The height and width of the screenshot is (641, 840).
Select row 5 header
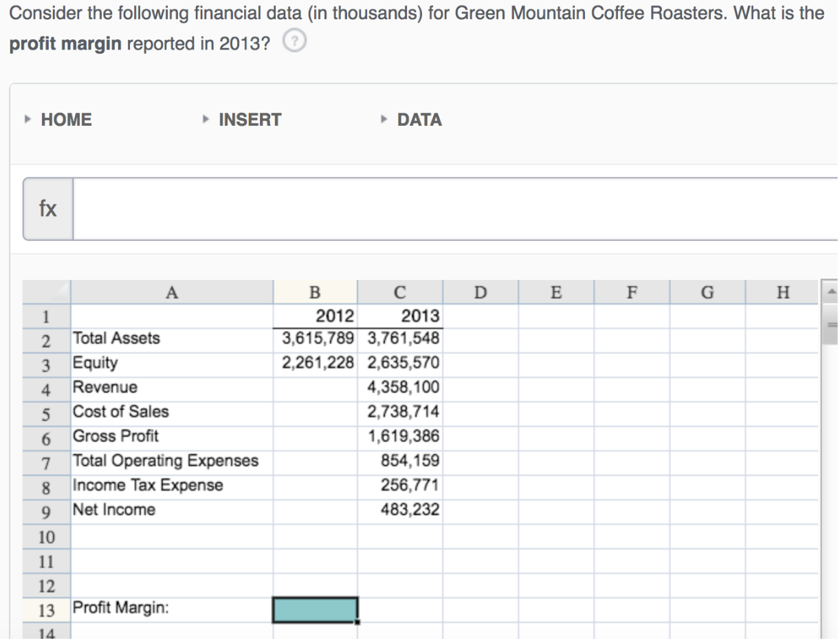pos(47,414)
